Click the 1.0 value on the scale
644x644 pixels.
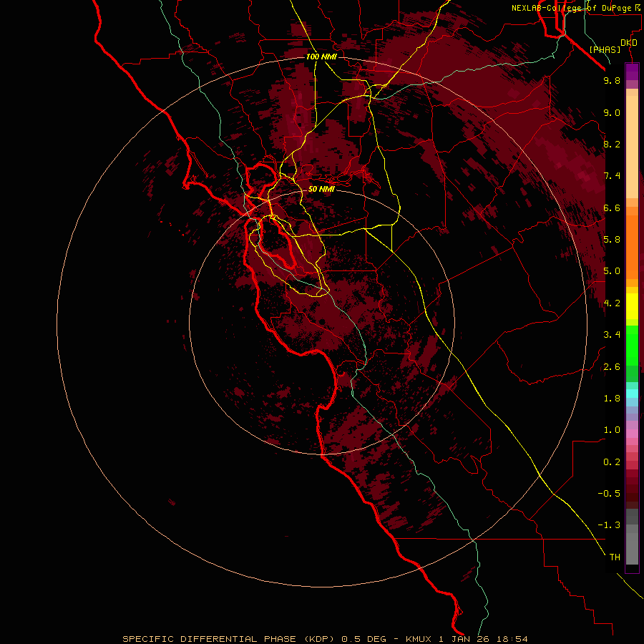click(612, 430)
